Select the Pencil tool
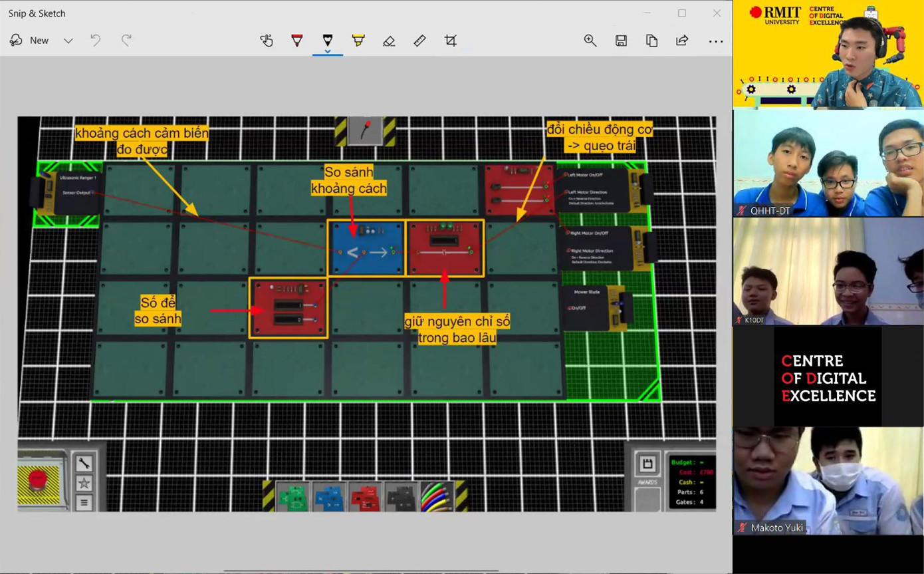 click(328, 41)
